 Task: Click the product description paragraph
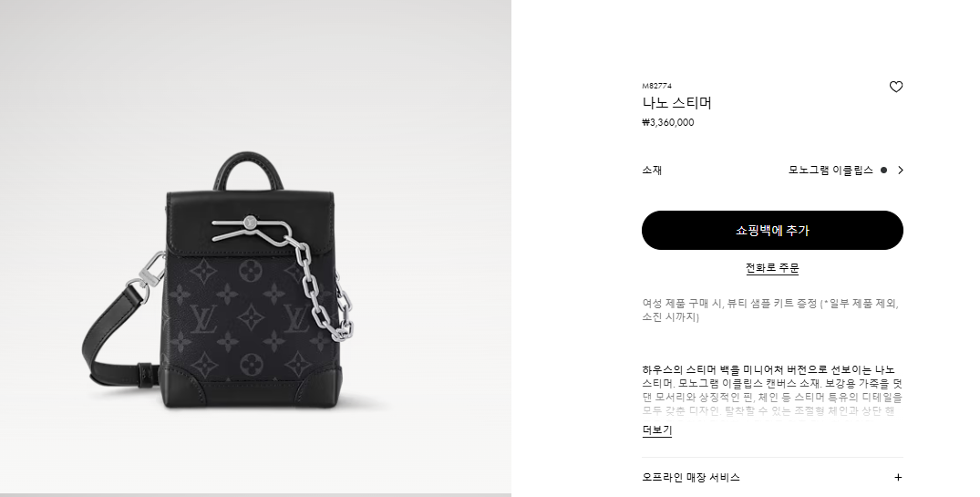[x=772, y=390]
